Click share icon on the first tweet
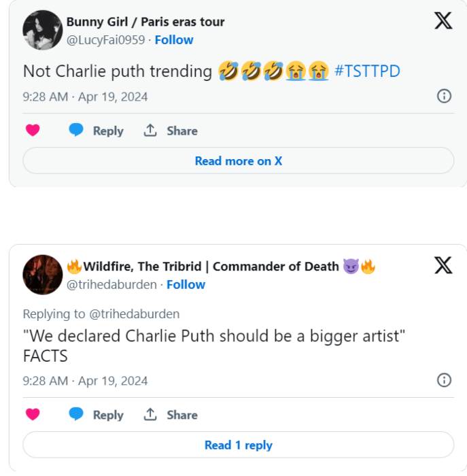Viewport: 467px width, 476px height. (x=150, y=131)
